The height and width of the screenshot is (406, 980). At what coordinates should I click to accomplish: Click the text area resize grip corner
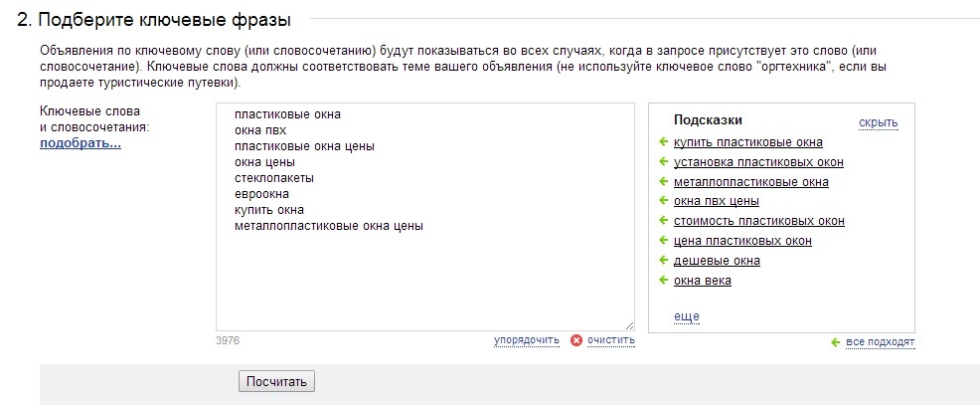click(629, 325)
